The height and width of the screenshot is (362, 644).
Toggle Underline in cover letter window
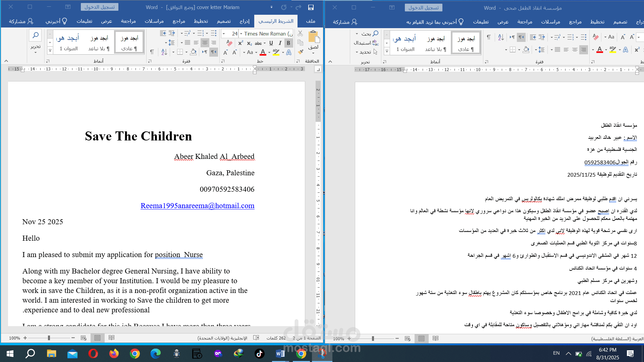(x=271, y=43)
